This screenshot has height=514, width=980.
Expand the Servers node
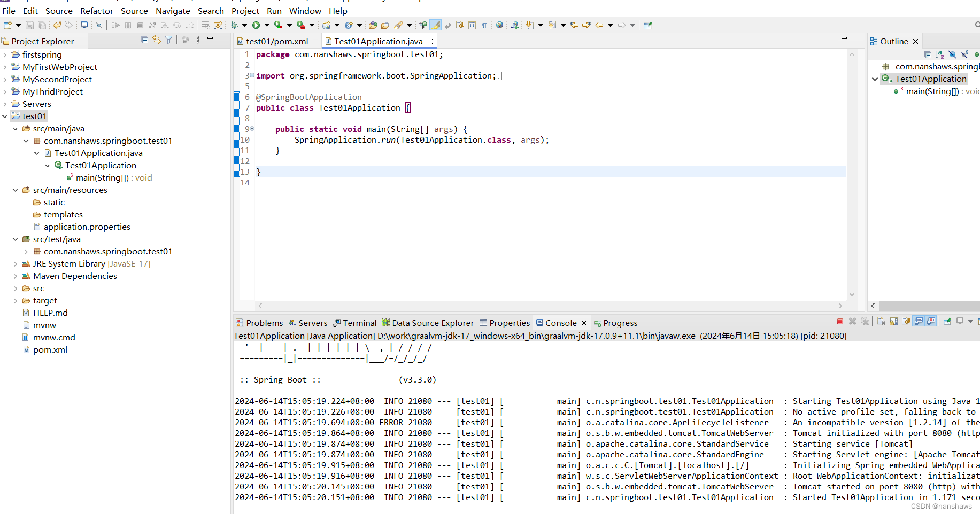click(x=5, y=104)
